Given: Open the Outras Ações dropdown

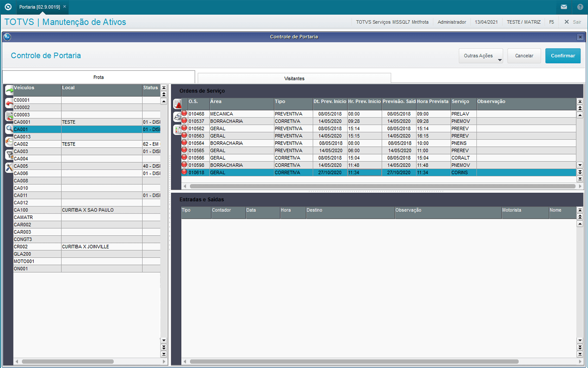Looking at the screenshot, I should pyautogui.click(x=481, y=56).
